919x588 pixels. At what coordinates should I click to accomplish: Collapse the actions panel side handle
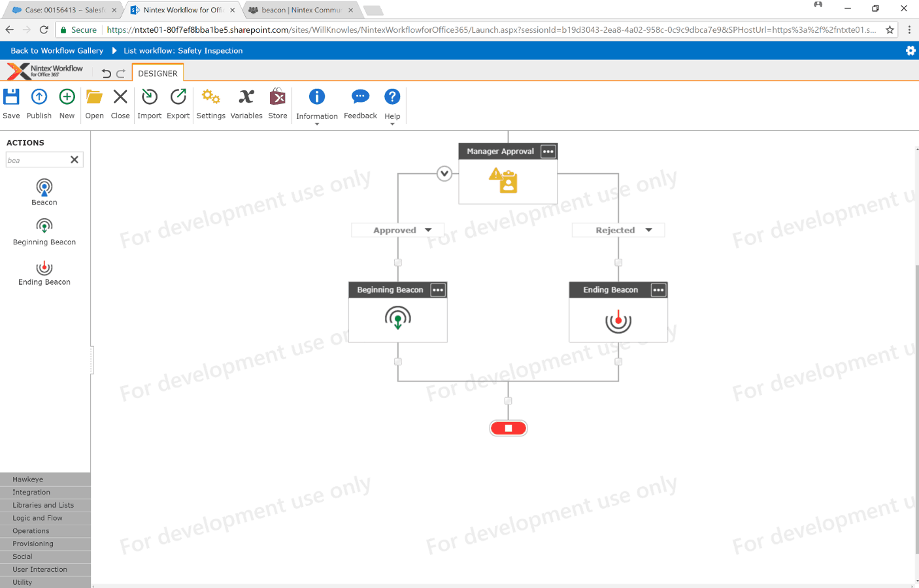[x=92, y=360]
